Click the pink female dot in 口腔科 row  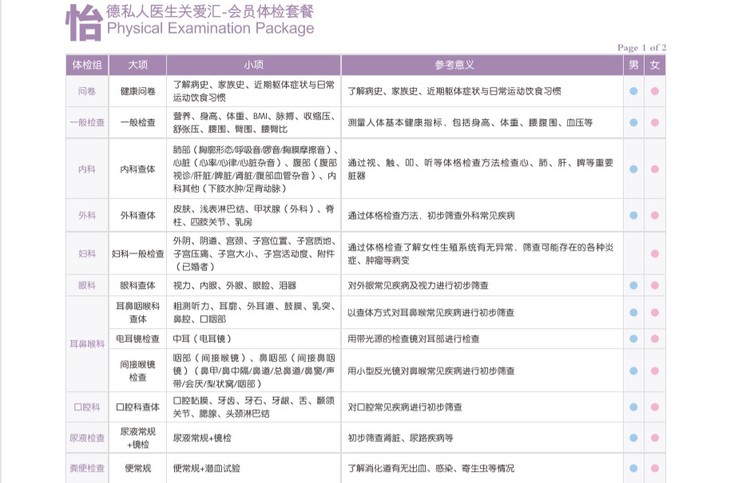click(655, 407)
